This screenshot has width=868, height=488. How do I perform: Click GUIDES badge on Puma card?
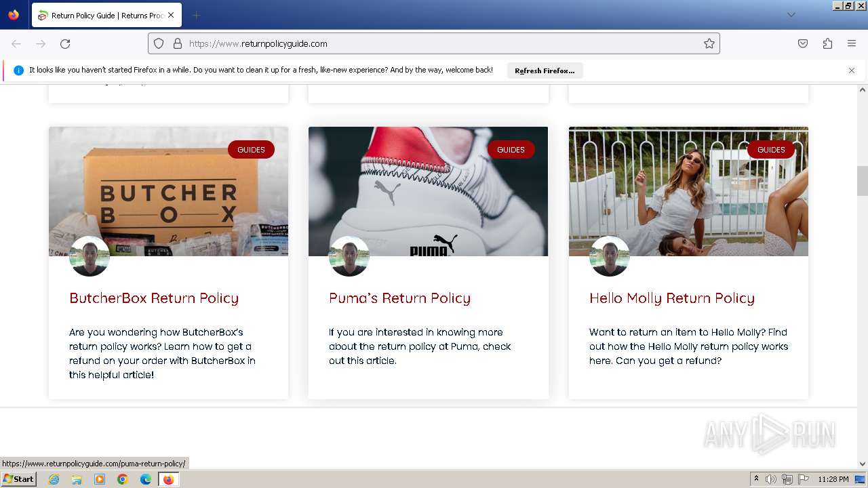coord(511,150)
